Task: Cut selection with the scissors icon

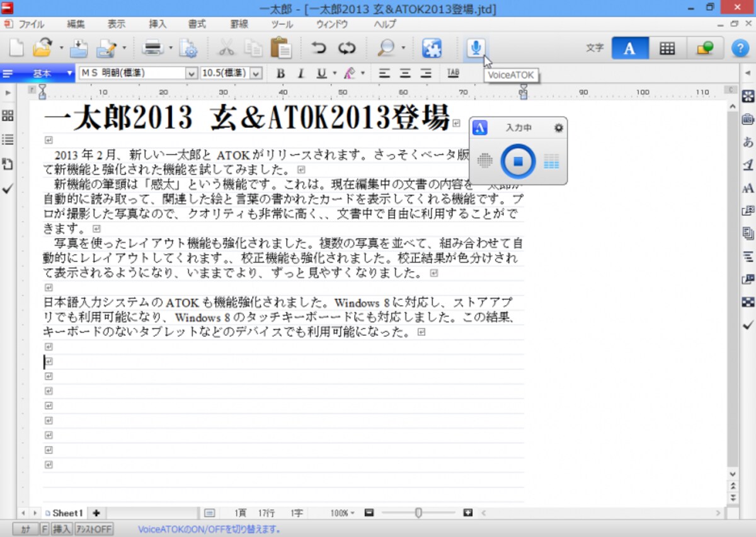Action: pyautogui.click(x=227, y=49)
